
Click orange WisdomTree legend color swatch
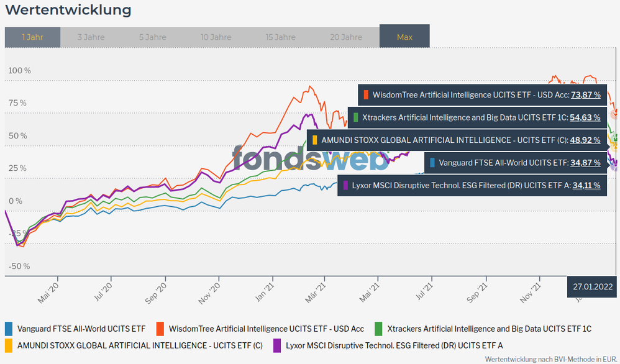click(x=160, y=329)
